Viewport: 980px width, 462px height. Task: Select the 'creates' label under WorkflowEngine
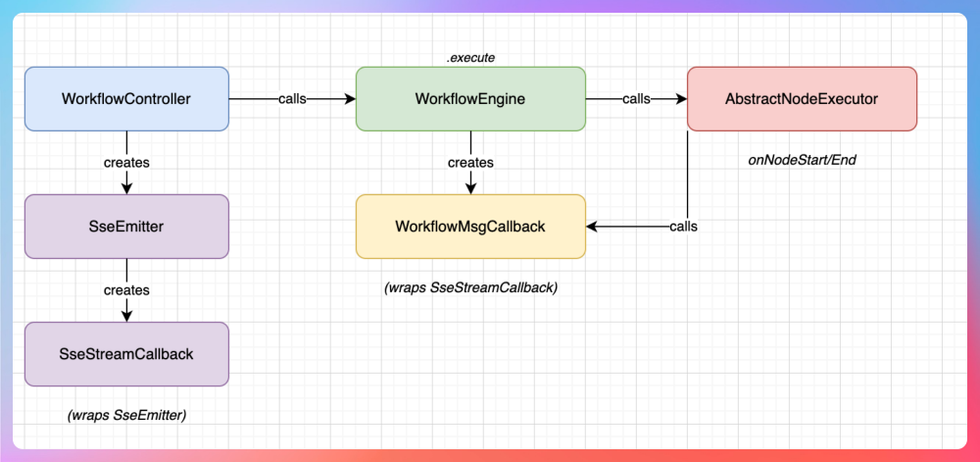click(x=470, y=162)
